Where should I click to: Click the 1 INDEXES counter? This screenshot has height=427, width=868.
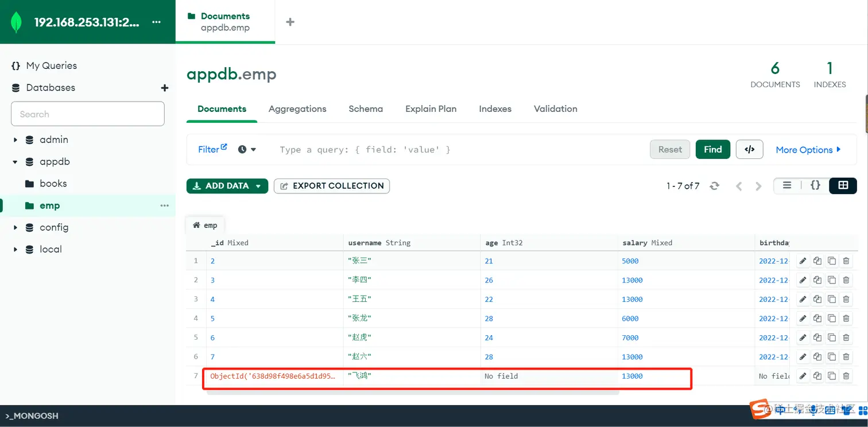(x=830, y=75)
